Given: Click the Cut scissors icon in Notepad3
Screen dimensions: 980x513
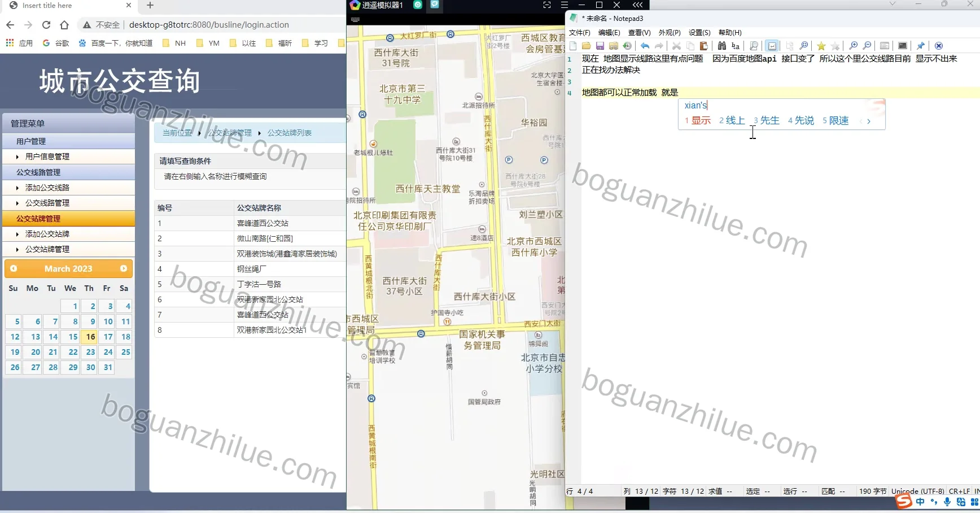Looking at the screenshot, I should 676,46.
